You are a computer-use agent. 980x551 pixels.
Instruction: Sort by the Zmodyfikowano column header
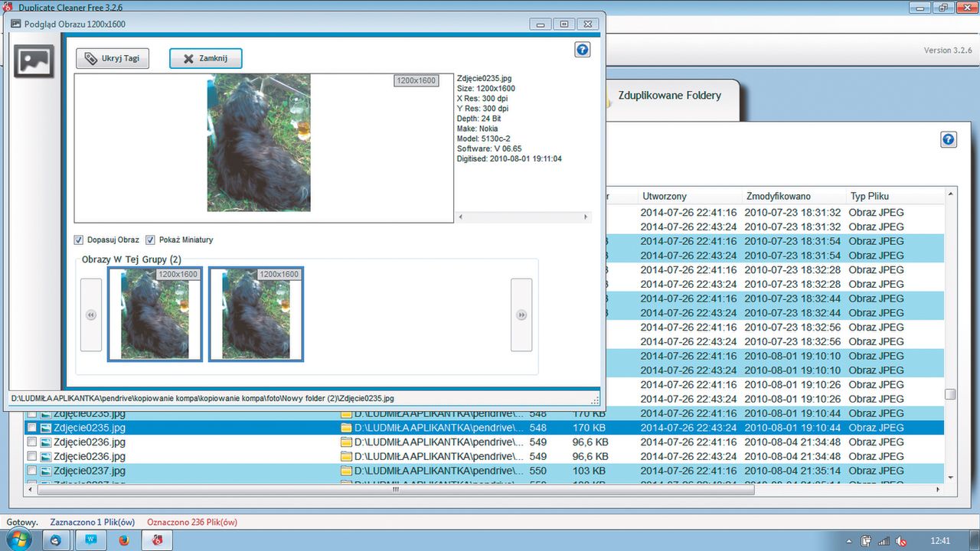point(795,196)
